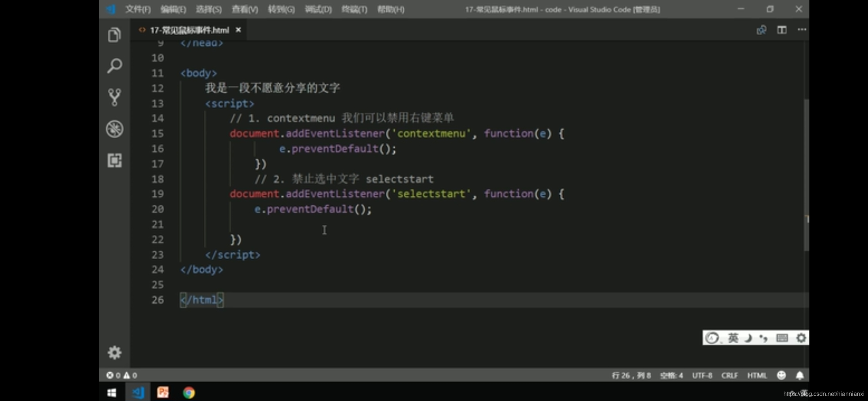Click the IME logo icon in the input toolbar
Image resolution: width=868 pixels, height=401 pixels.
point(712,338)
